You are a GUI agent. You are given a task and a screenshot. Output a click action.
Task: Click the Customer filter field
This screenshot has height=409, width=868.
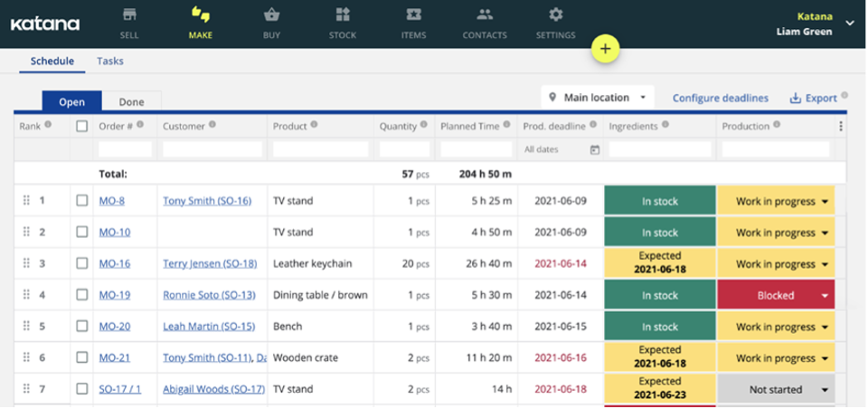pyautogui.click(x=212, y=149)
